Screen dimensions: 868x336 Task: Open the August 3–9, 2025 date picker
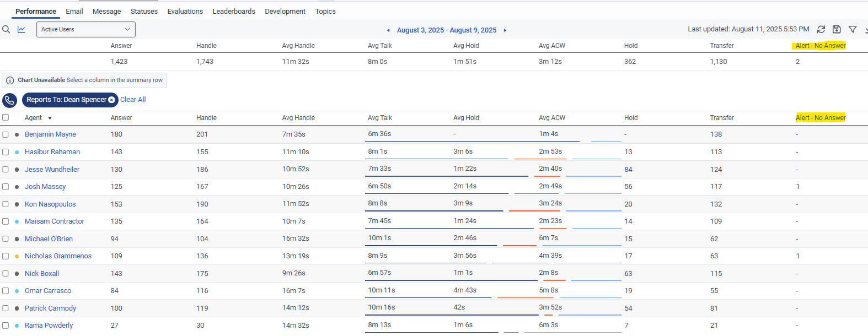(x=447, y=30)
